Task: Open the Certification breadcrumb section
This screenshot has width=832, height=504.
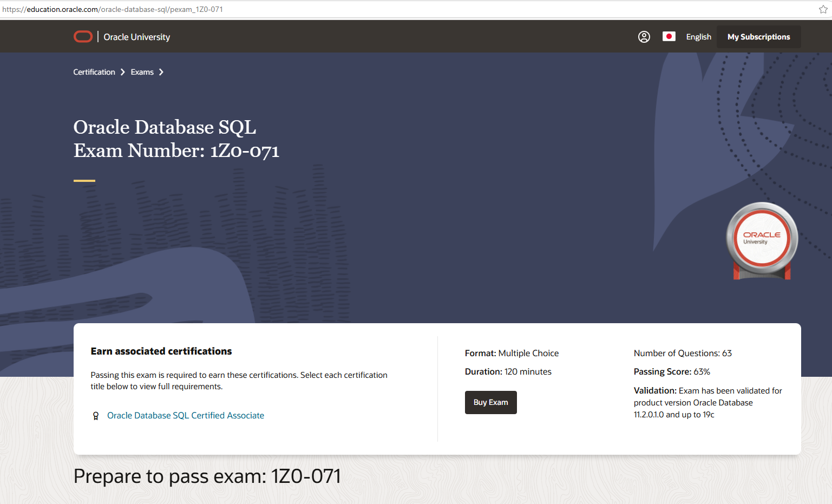Action: 94,71
